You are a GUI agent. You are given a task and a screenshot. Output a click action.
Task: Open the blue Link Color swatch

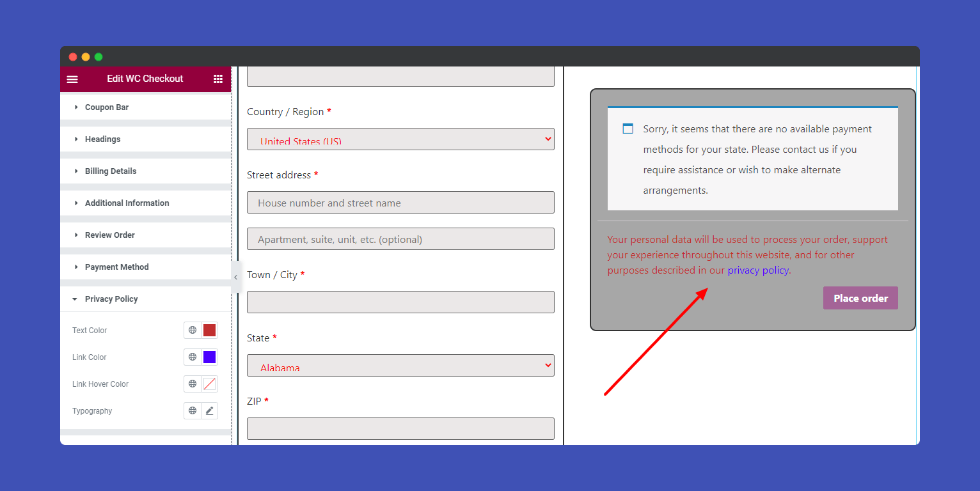click(209, 357)
